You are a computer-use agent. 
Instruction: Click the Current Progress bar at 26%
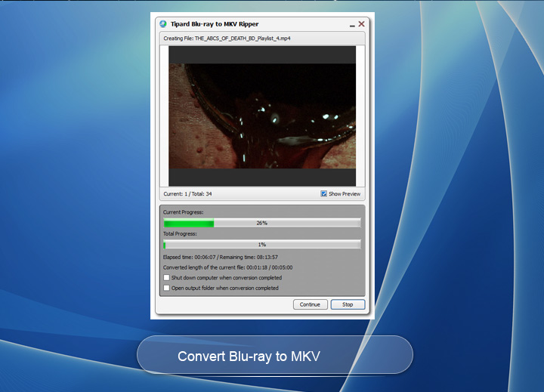click(262, 223)
